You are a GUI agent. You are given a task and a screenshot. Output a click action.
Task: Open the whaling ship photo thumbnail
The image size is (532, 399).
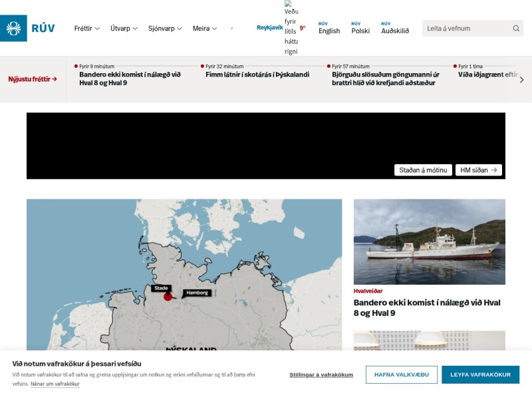coord(429,241)
